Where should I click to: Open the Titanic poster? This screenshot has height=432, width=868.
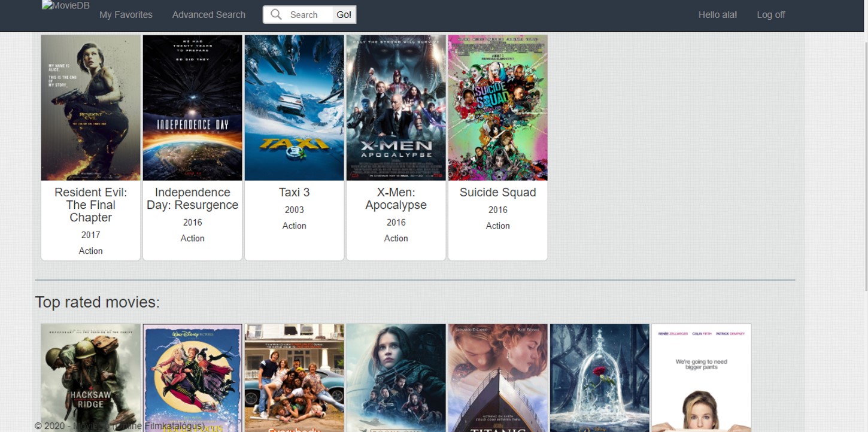[x=498, y=378]
